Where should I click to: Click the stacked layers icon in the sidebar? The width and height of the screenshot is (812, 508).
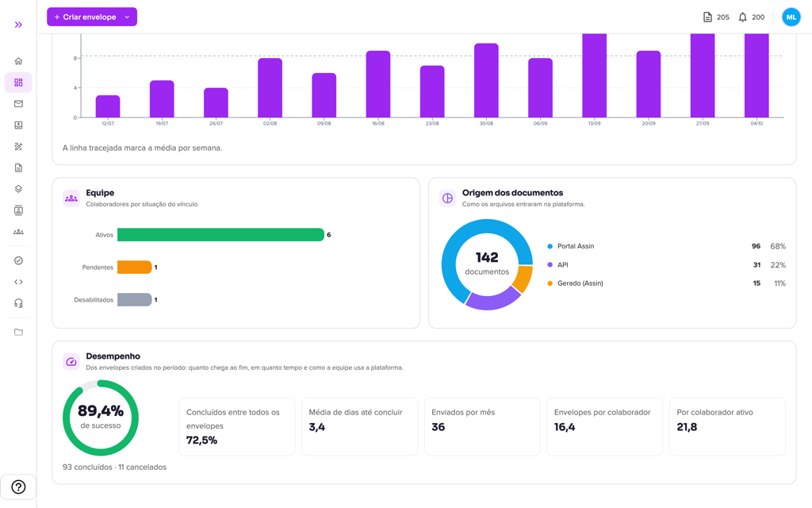(18, 189)
